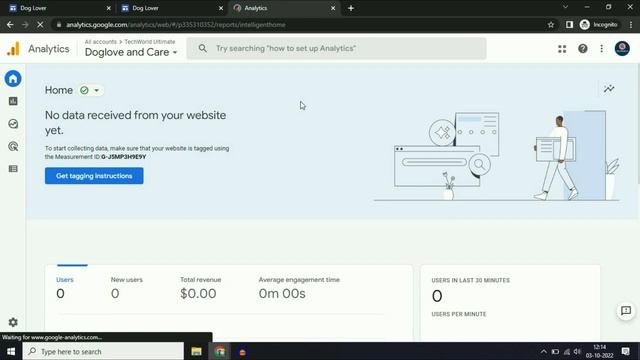
Task: Click Get tagging instructions button
Action: click(94, 176)
